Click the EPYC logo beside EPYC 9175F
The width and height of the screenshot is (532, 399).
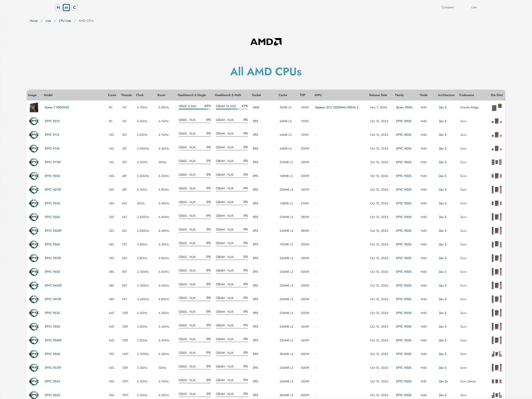34,162
